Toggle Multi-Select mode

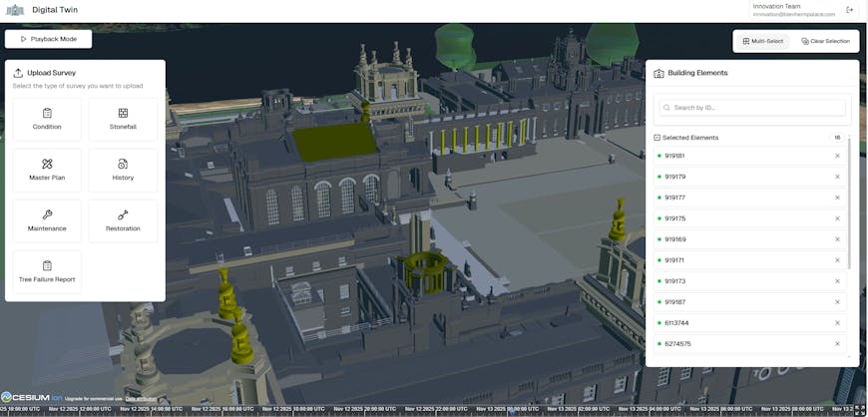(x=763, y=42)
